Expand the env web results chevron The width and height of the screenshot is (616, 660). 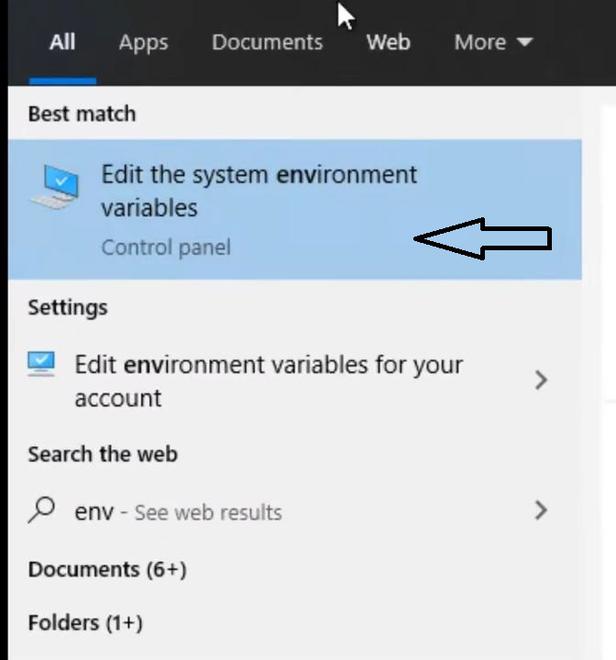coord(541,511)
